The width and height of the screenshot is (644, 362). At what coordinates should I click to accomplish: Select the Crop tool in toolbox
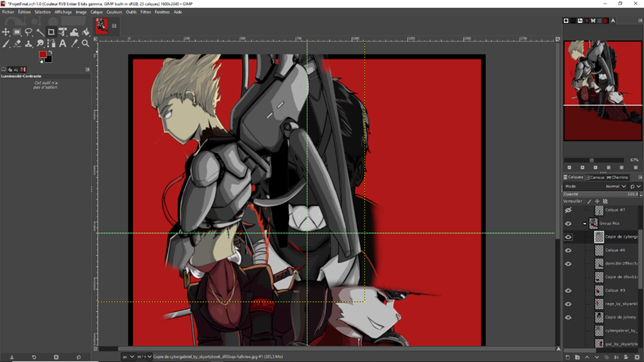[52, 32]
